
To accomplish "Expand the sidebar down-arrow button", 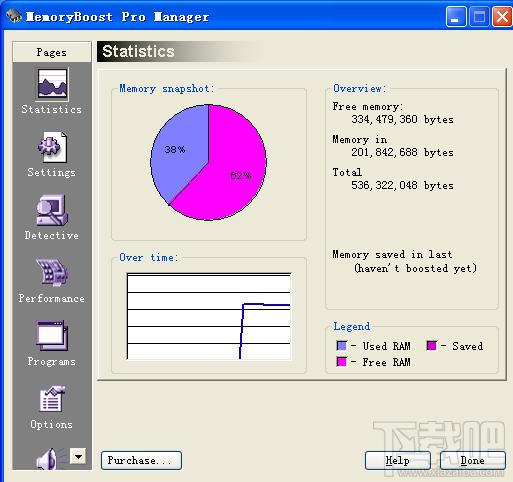I will [78, 456].
